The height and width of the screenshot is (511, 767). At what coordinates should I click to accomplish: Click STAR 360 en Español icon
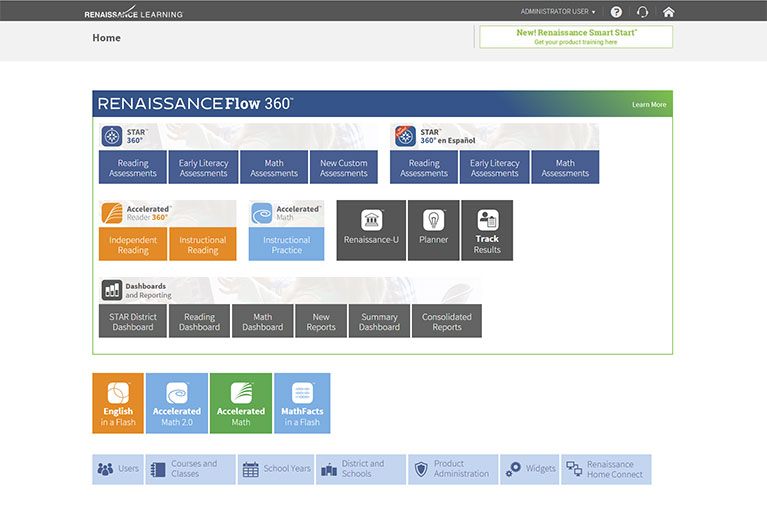tap(405, 136)
